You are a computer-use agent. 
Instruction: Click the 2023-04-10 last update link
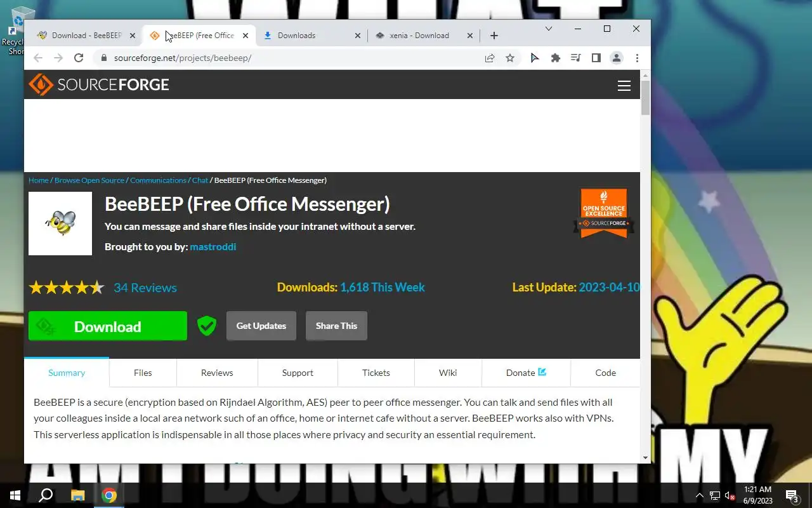click(609, 288)
